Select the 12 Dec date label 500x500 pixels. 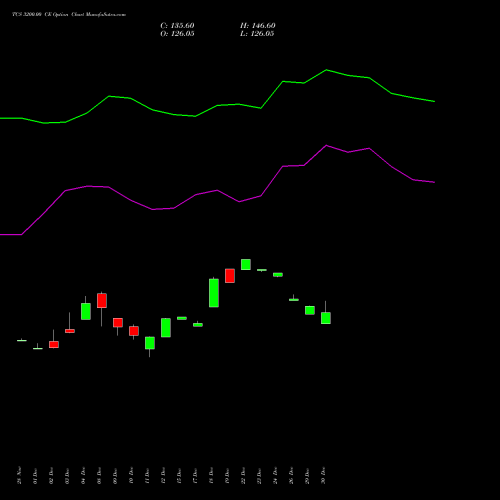click(x=163, y=475)
